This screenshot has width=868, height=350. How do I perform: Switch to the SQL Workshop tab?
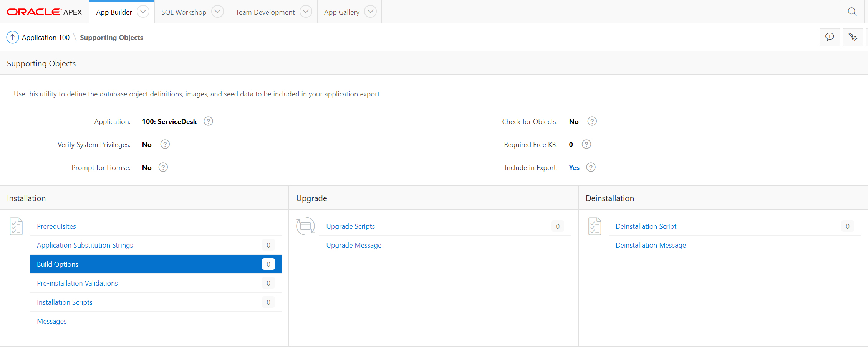click(x=184, y=12)
